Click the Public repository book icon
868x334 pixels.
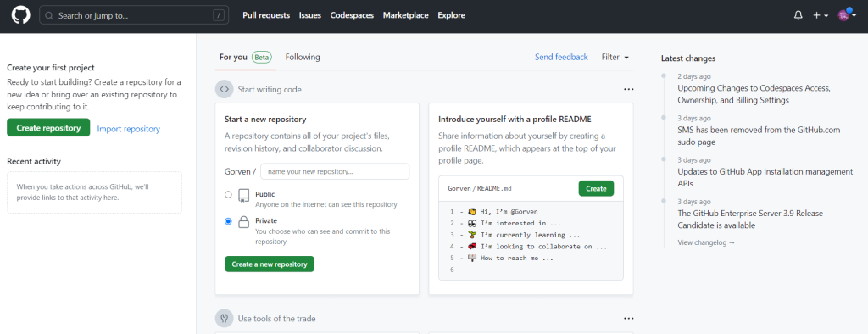point(243,196)
